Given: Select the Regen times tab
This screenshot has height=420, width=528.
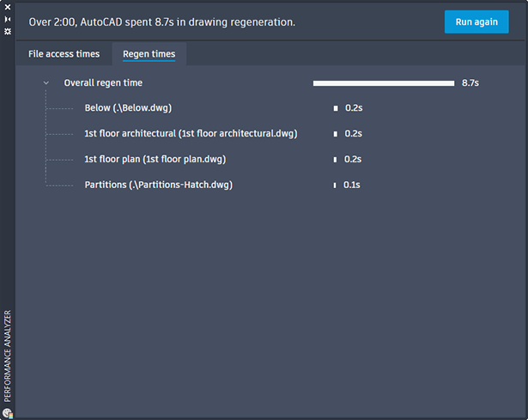Looking at the screenshot, I should pyautogui.click(x=149, y=54).
